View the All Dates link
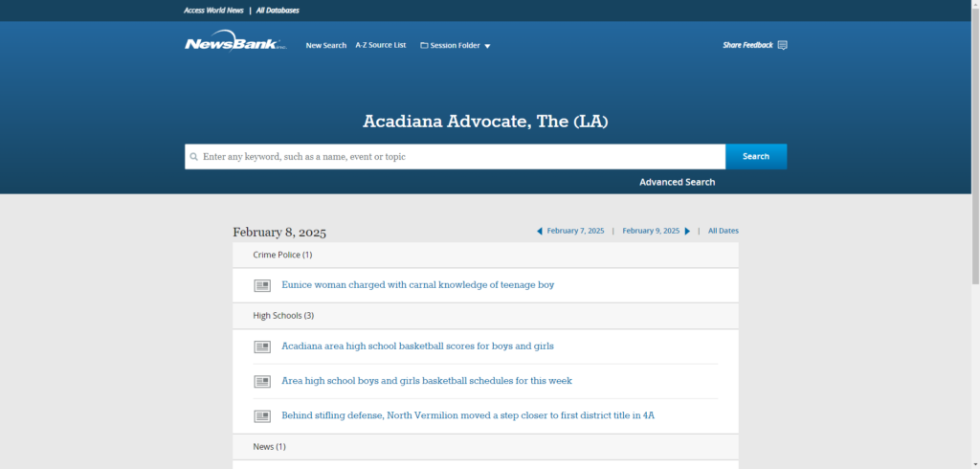This screenshot has height=469, width=980. (723, 231)
